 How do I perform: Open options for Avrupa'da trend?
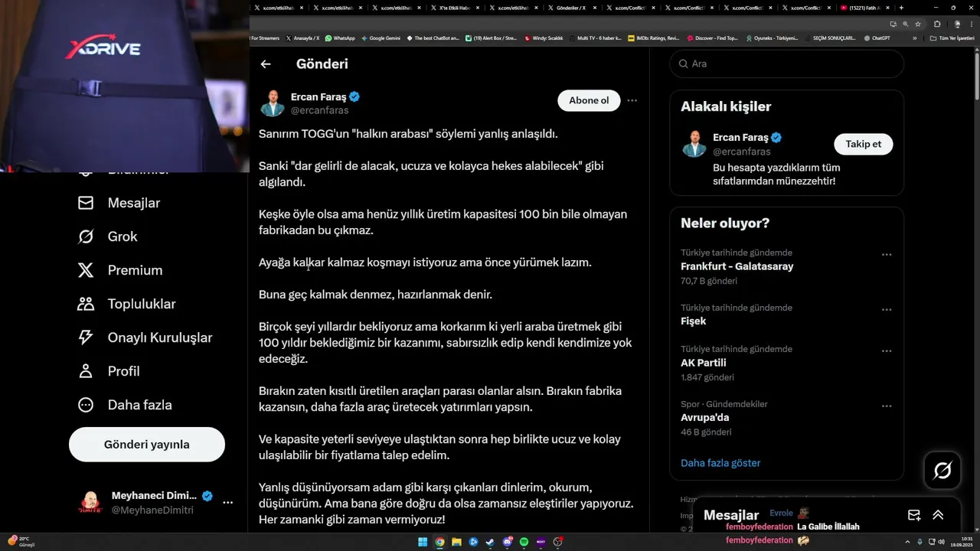coord(887,406)
